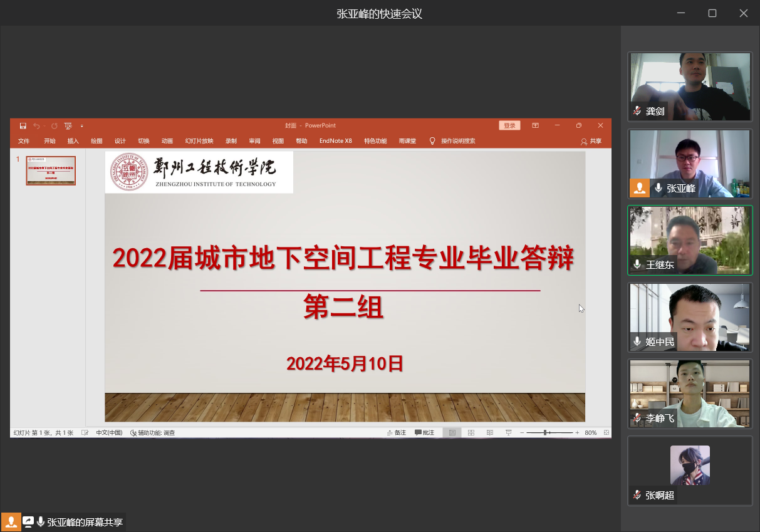Select normal view button in status bar
Viewport: 760px width, 532px height.
[452, 433]
